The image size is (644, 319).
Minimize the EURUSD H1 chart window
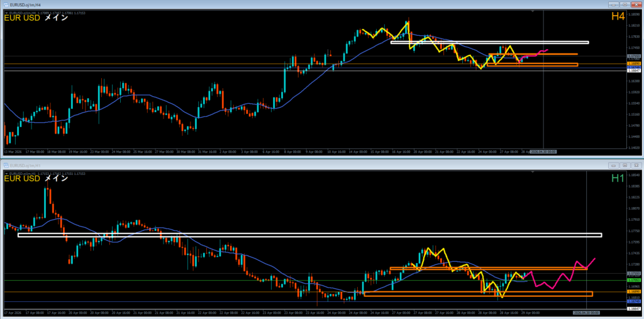tap(614, 165)
